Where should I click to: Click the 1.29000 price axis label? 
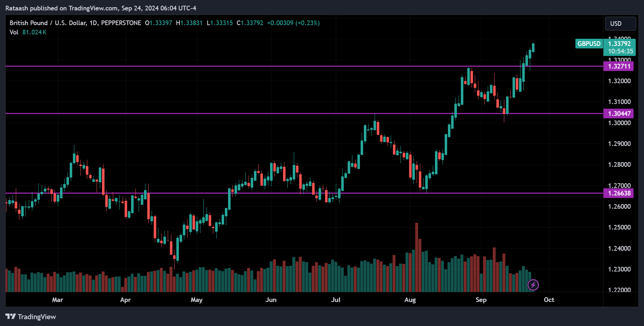pyautogui.click(x=619, y=144)
